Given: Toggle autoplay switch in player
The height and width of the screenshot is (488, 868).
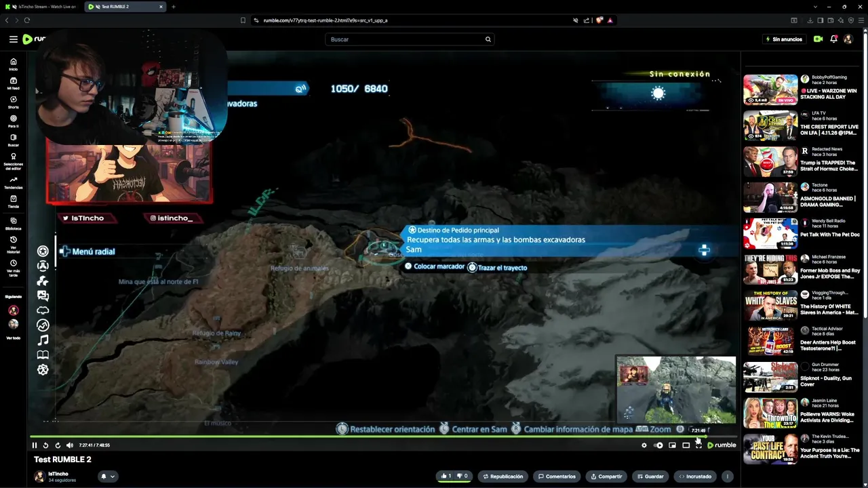Looking at the screenshot, I should click(658, 445).
